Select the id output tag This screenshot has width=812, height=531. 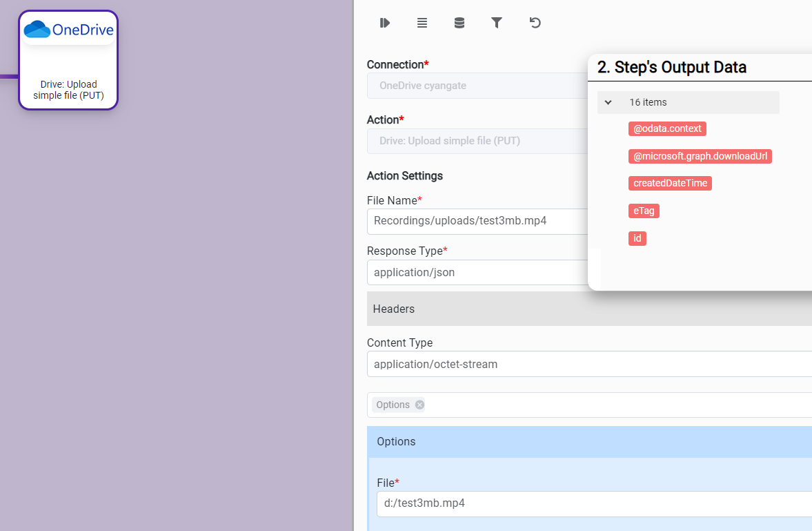[637, 238]
